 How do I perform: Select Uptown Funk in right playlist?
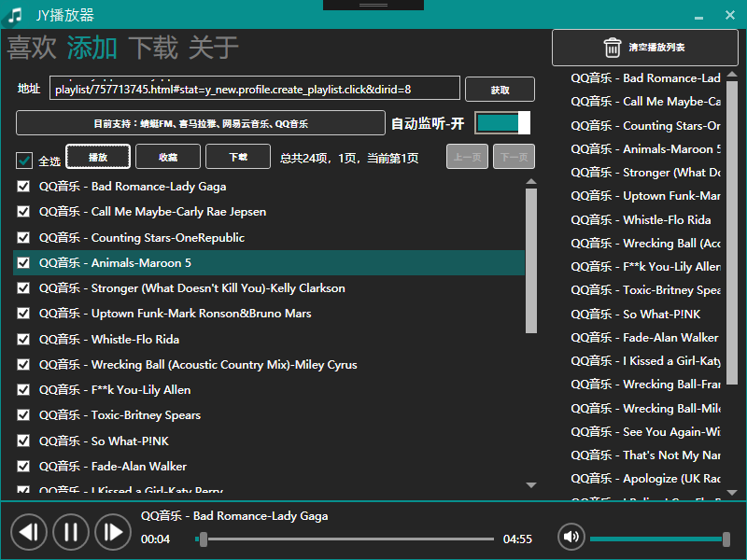tap(645, 196)
